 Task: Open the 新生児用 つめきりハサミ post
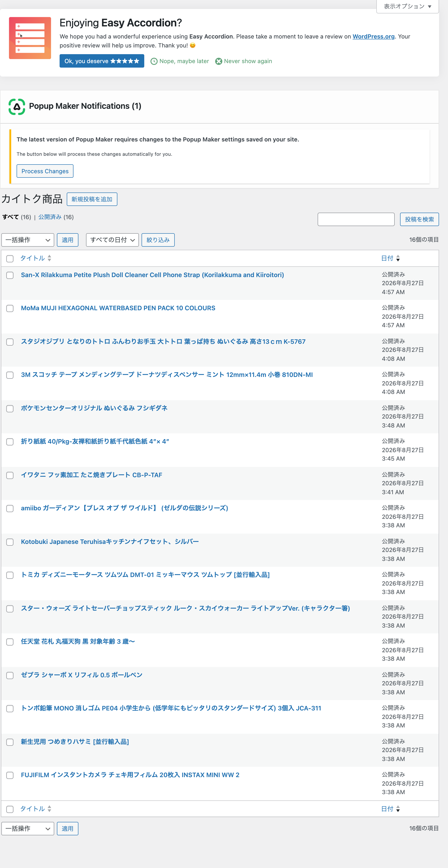pyautogui.click(x=75, y=742)
